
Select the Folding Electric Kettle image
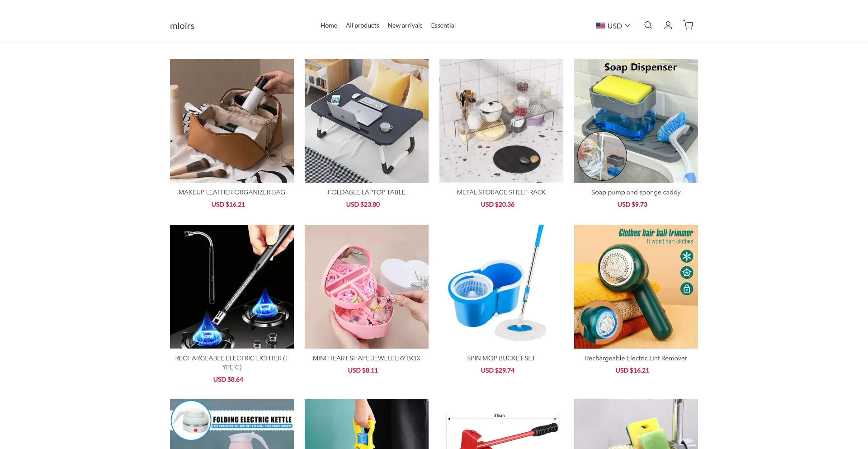[232, 424]
